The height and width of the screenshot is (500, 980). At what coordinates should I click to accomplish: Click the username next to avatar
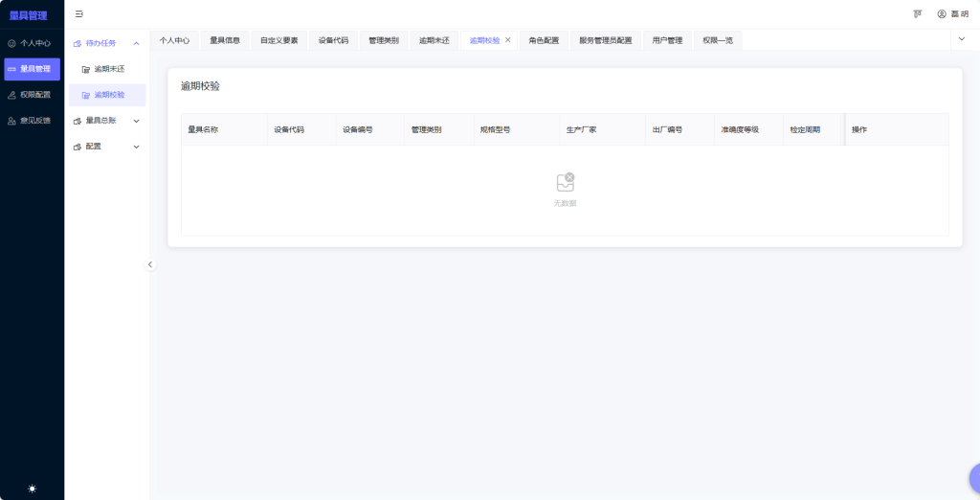960,13
